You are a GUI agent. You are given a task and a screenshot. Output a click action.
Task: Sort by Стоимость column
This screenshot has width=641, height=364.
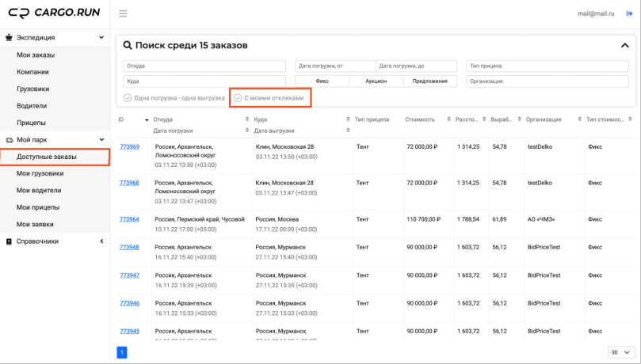coord(448,119)
